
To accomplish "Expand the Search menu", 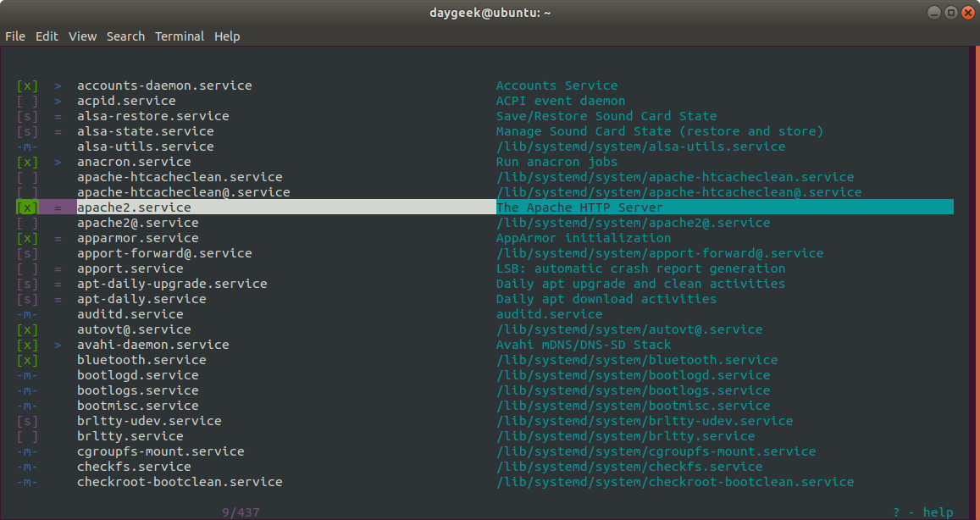I will tap(125, 36).
